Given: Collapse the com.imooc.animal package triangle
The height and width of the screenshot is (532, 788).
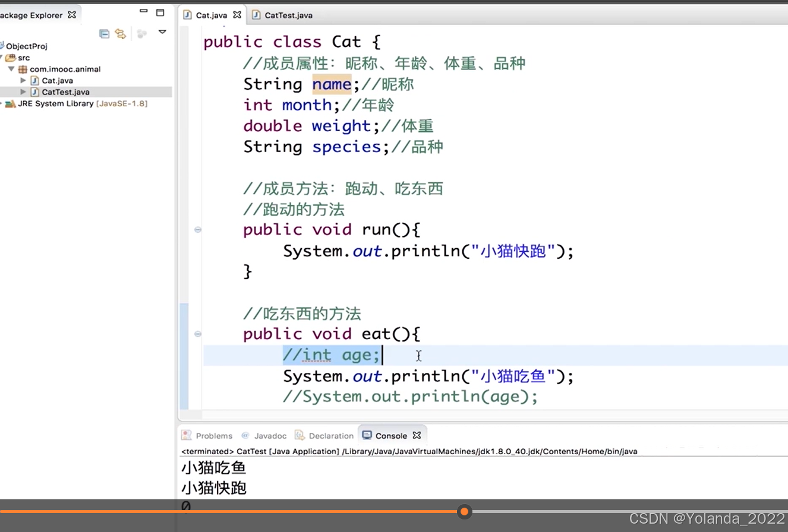Looking at the screenshot, I should 11,69.
